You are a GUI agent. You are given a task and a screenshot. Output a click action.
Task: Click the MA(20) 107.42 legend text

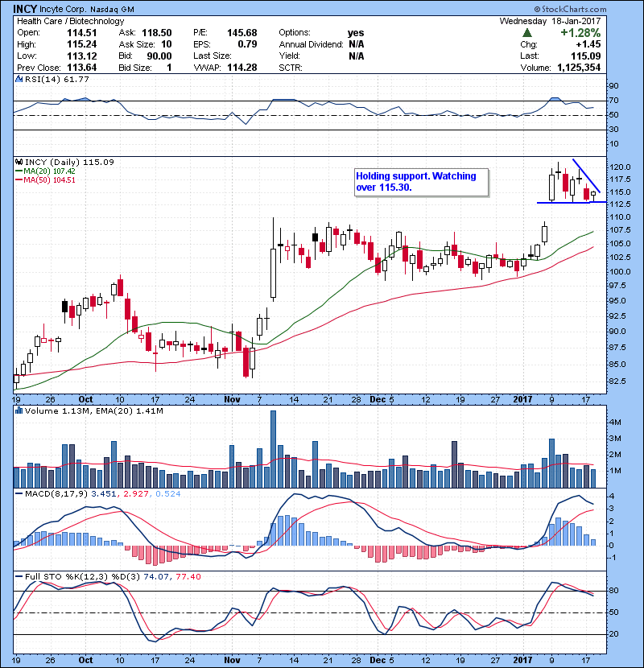click(49, 171)
